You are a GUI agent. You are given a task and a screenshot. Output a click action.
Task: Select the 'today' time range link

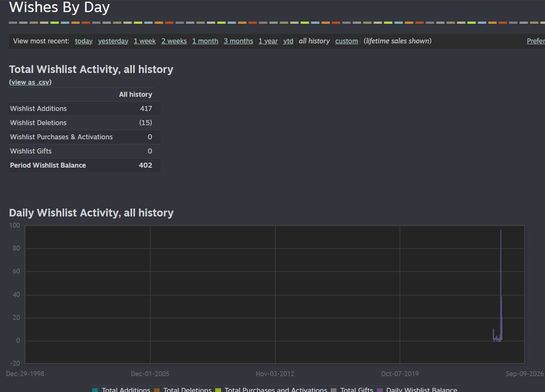[x=84, y=41]
